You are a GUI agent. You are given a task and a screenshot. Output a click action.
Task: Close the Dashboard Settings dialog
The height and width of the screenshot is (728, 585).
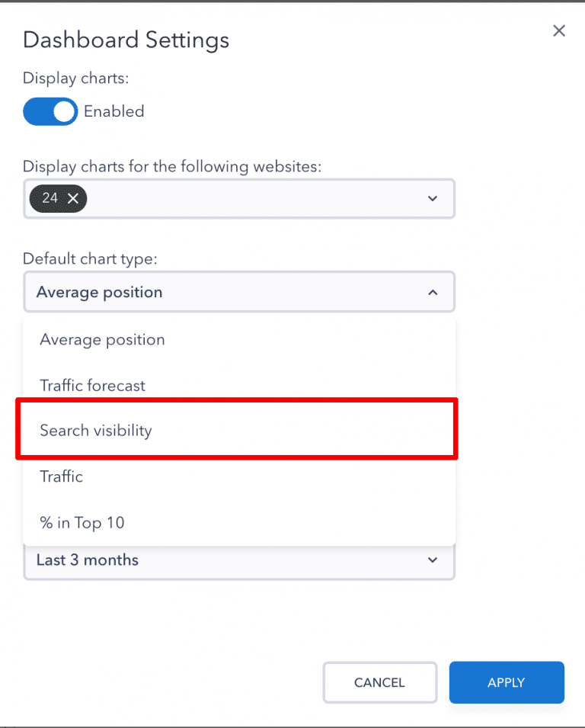tap(559, 30)
